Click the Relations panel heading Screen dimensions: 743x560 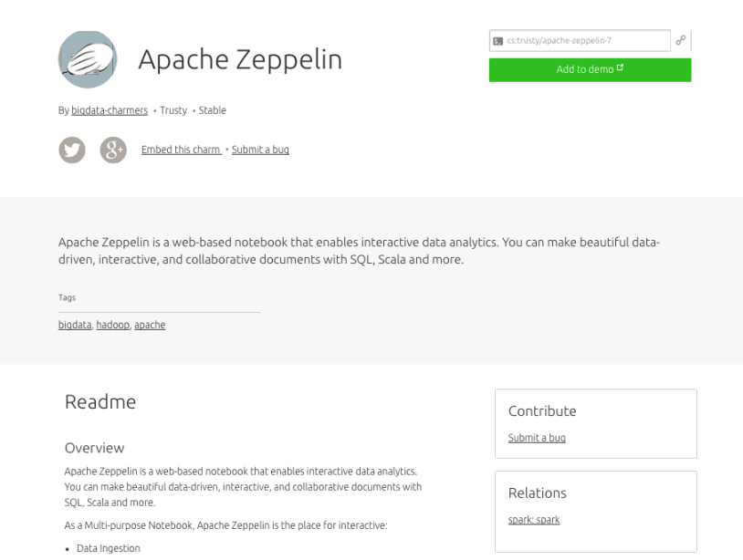tap(537, 493)
